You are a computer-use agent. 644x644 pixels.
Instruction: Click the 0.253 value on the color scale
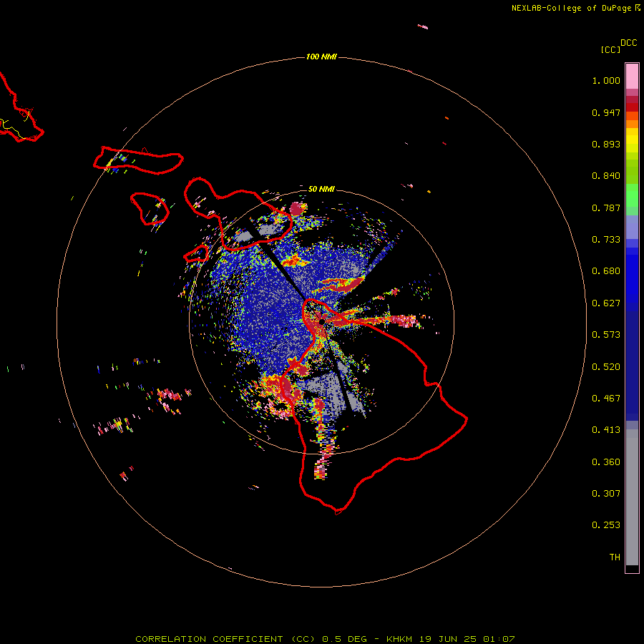pyautogui.click(x=606, y=525)
